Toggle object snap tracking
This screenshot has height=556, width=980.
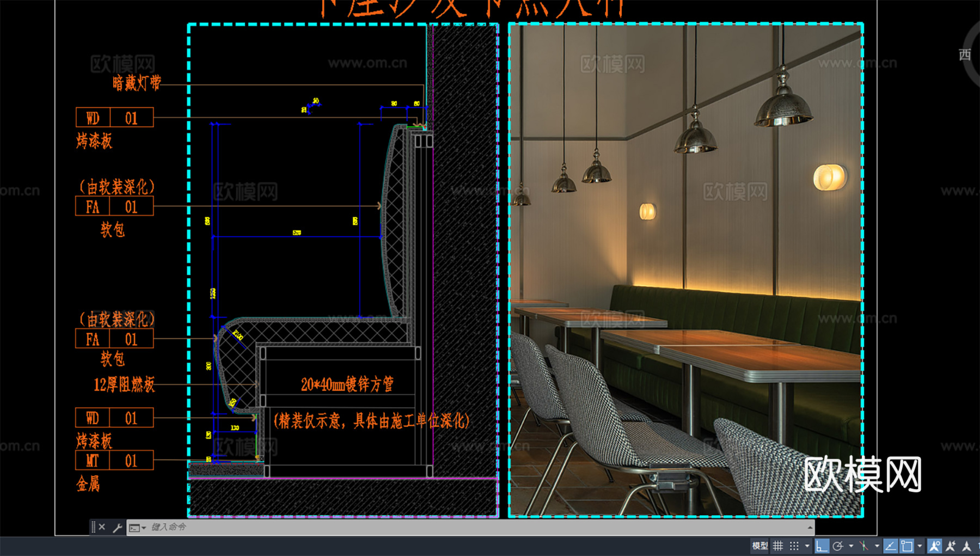click(890, 546)
